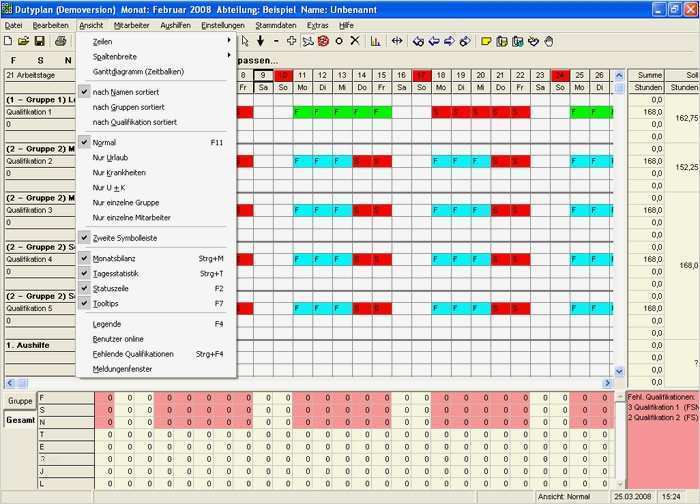Image resolution: width=700 pixels, height=504 pixels.
Task: Uncheck 'nach Namen sortiert' option
Action: pyautogui.click(x=156, y=92)
